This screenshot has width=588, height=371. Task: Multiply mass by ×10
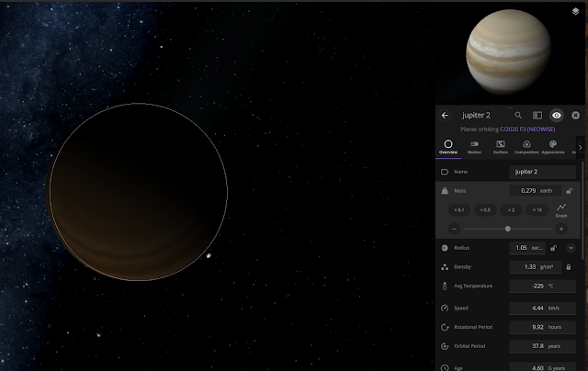(537, 210)
